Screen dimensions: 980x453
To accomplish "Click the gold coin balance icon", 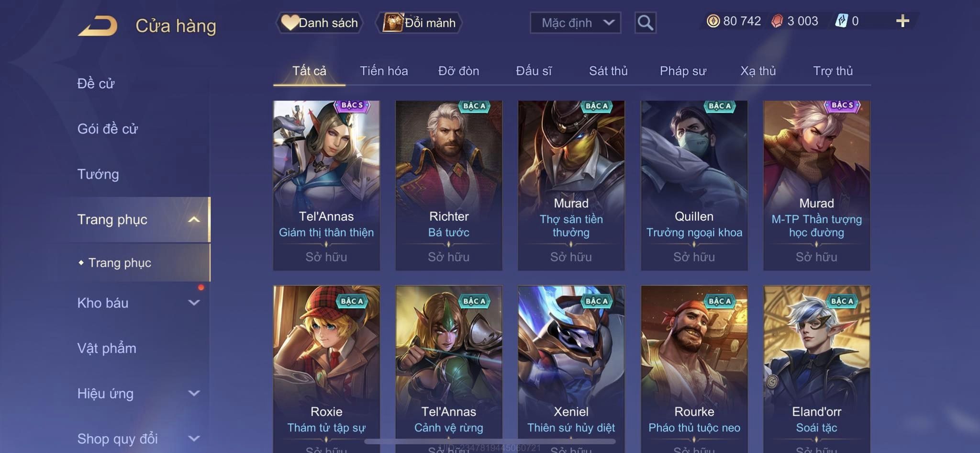I will point(713,21).
